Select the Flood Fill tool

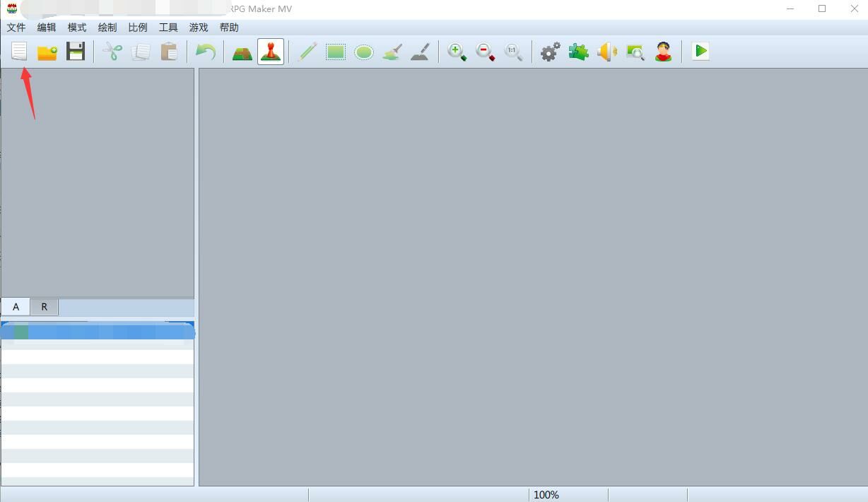(392, 52)
